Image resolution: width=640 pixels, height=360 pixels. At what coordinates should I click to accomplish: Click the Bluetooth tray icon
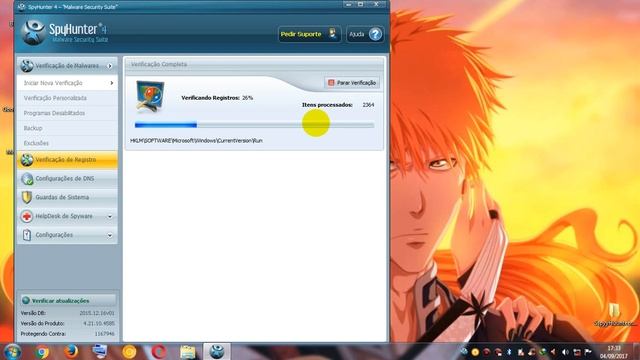point(509,352)
